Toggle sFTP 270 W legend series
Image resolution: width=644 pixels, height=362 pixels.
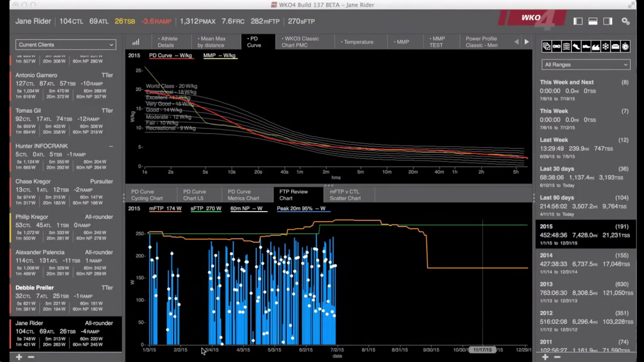point(206,208)
